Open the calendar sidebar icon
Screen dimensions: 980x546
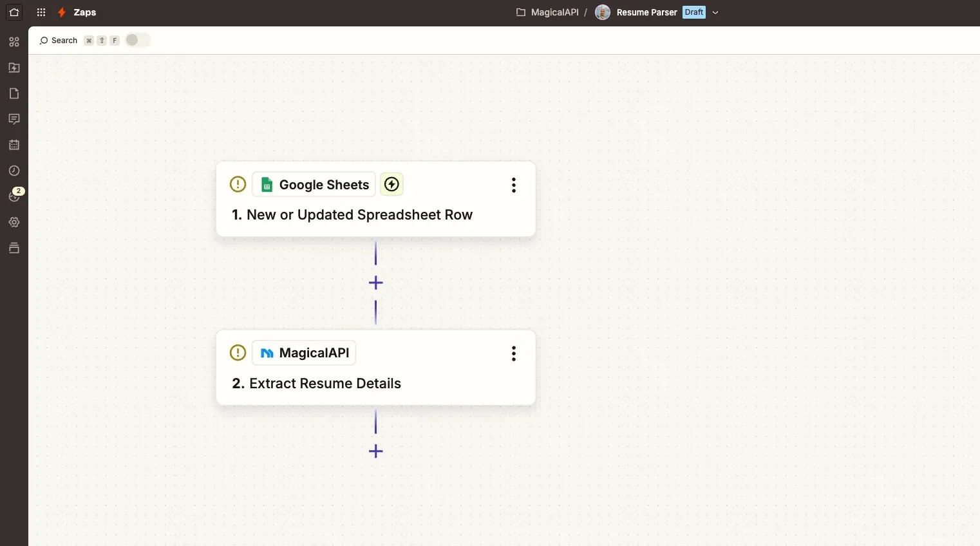coord(14,145)
